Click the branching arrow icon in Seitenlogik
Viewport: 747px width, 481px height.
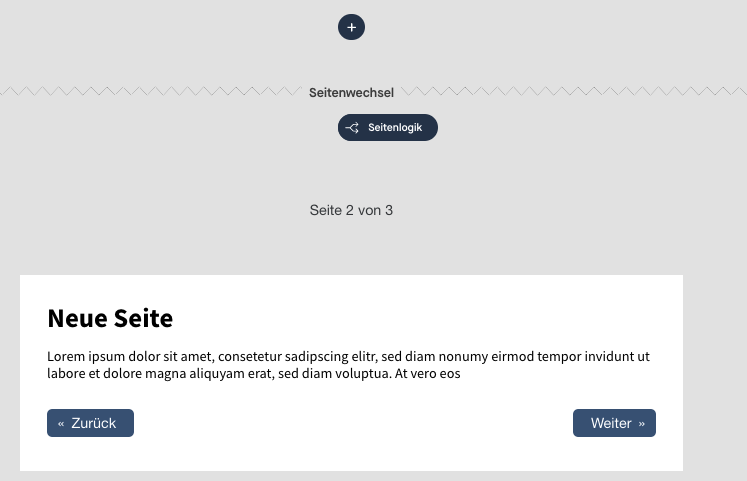click(x=352, y=128)
